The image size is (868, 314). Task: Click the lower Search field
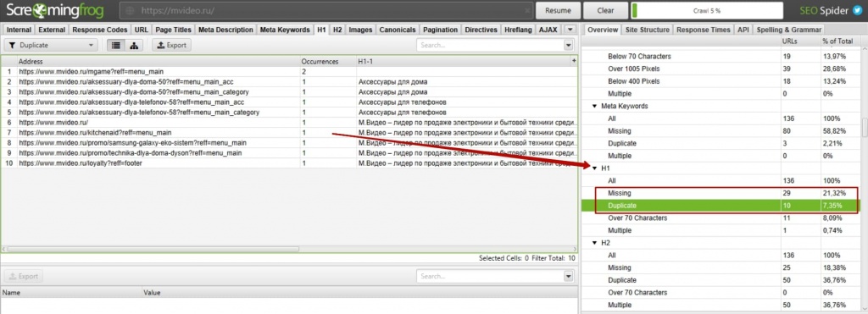click(x=491, y=276)
